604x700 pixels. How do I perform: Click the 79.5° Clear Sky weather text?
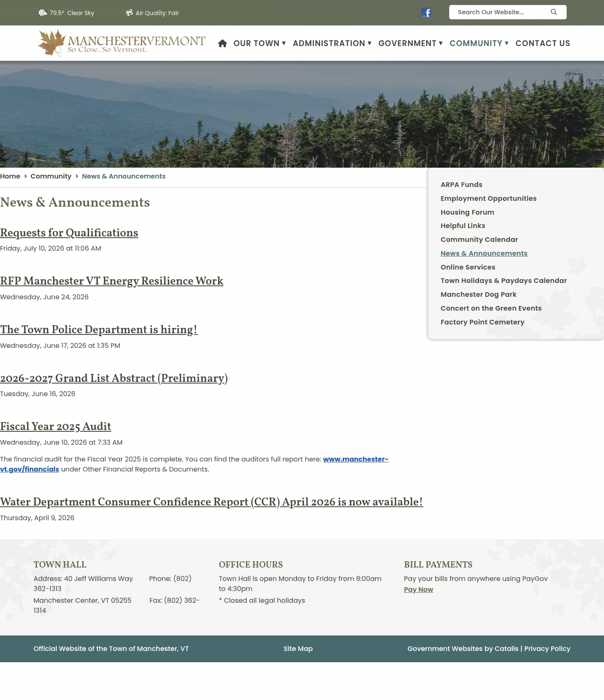point(72,13)
